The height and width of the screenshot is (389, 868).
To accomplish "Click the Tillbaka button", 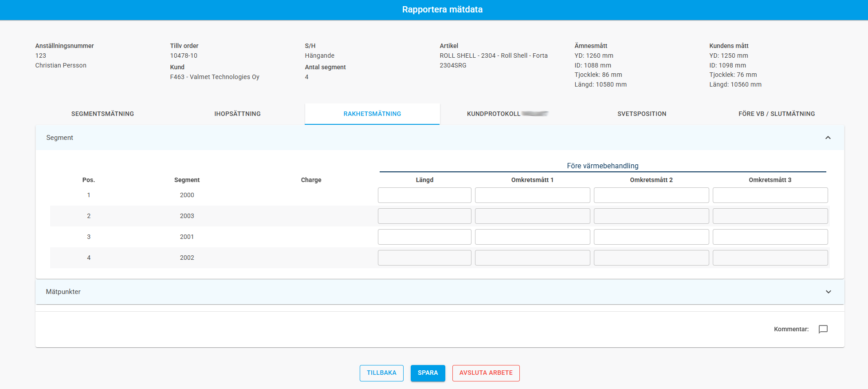I will (381, 373).
